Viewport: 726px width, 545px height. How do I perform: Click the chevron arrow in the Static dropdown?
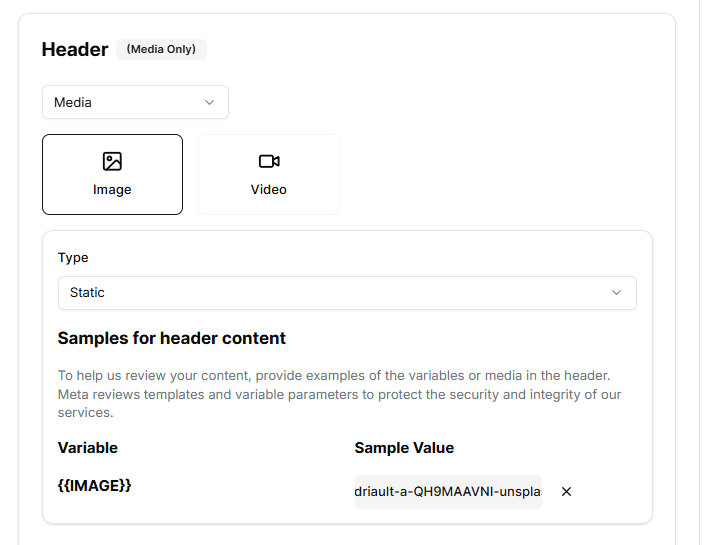(x=617, y=293)
